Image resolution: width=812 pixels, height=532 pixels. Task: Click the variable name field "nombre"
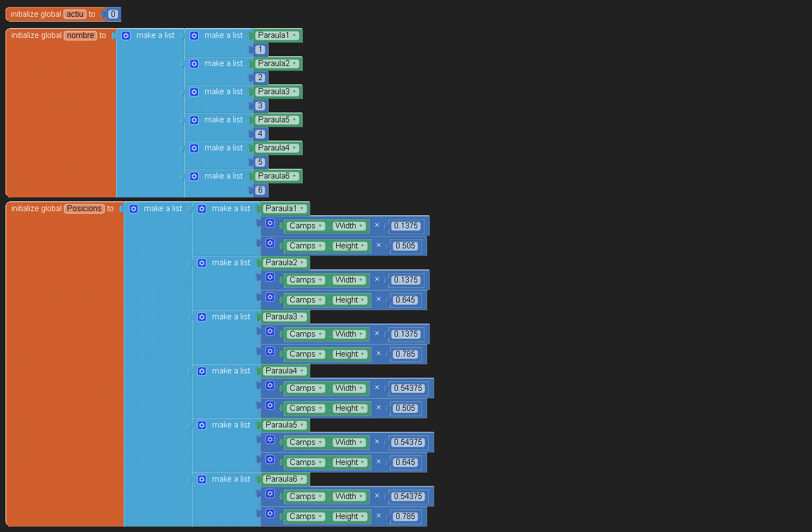[81, 36]
